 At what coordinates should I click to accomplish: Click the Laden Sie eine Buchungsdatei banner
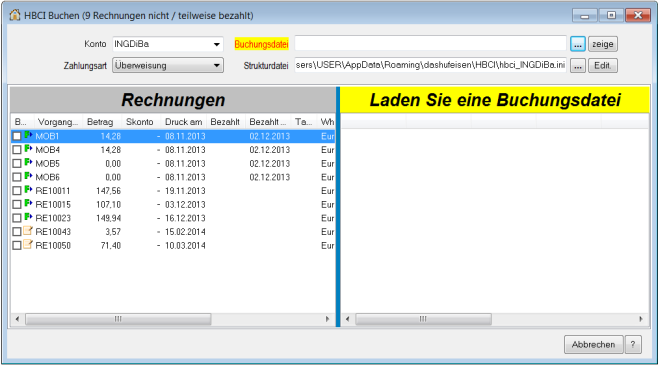coord(495,100)
